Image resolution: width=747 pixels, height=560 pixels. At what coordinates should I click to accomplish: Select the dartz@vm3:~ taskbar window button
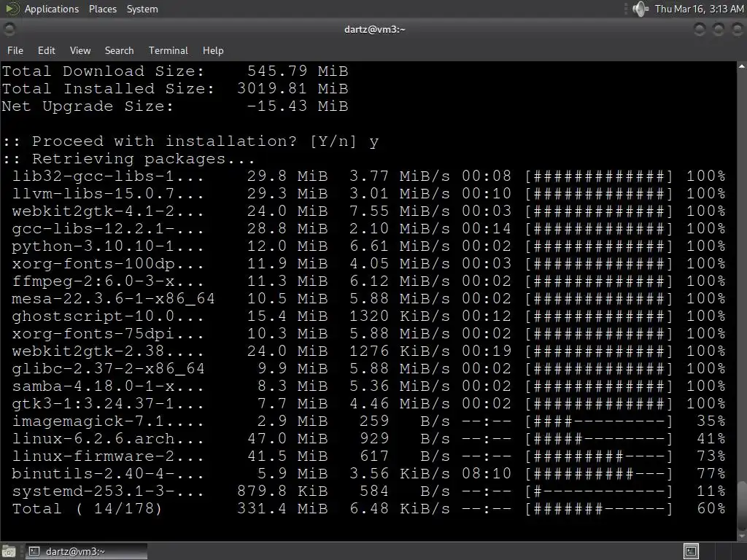tap(86, 551)
